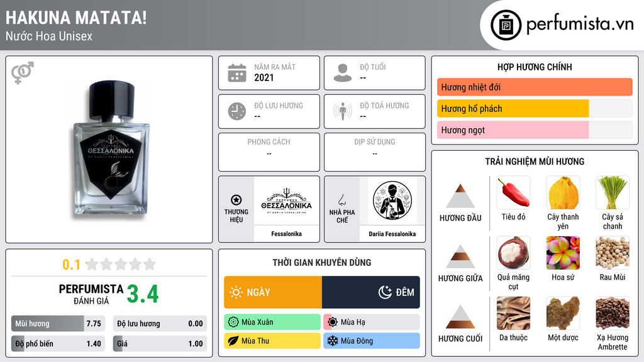Screen dimensions: 644x362
Task: Click the Mùi hương 7.75 rating bar
Action: (58, 324)
